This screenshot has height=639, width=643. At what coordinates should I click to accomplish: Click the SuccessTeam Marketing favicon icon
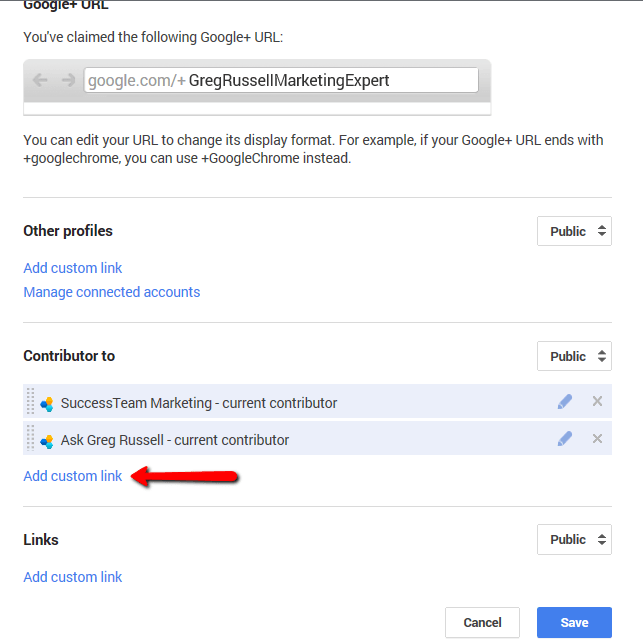[47, 404]
